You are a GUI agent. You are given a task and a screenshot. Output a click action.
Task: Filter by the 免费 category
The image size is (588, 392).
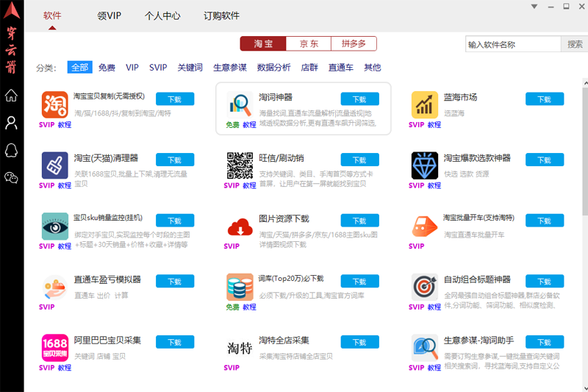[107, 68]
